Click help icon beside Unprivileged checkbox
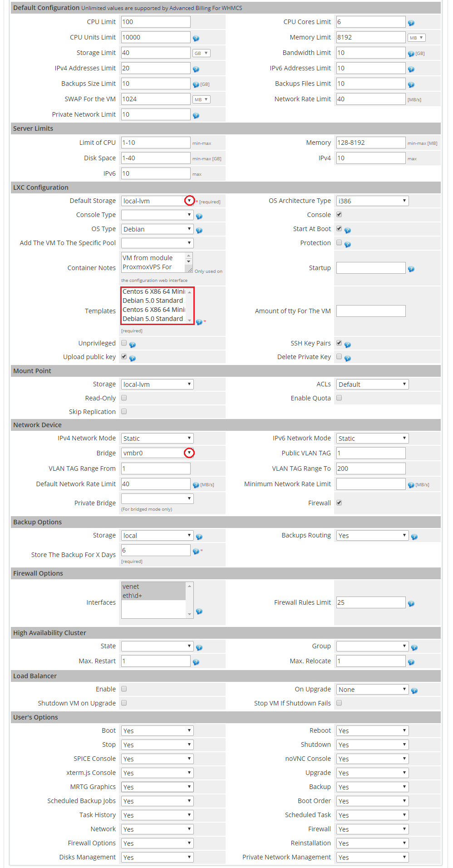This screenshot has width=453, height=868. (x=132, y=345)
